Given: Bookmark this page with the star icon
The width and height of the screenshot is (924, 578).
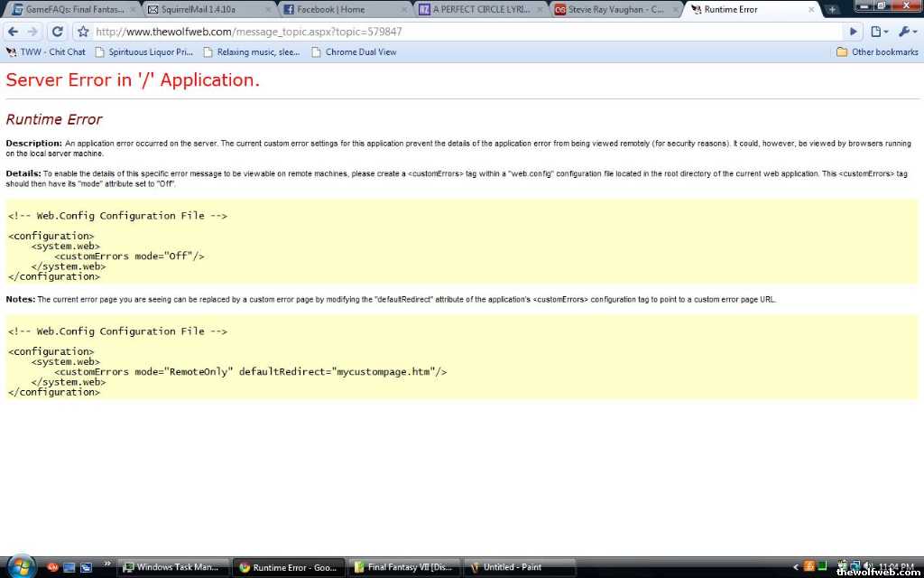Looking at the screenshot, I should pos(83,32).
